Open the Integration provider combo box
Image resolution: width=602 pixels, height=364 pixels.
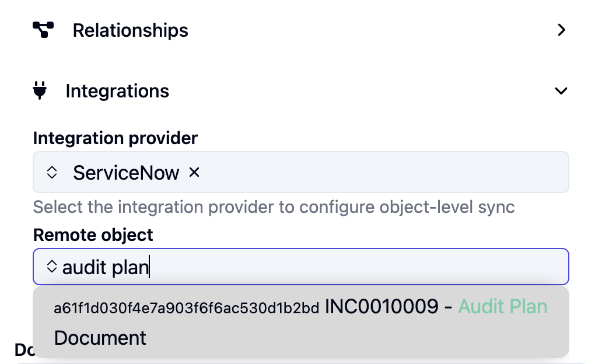[301, 172]
